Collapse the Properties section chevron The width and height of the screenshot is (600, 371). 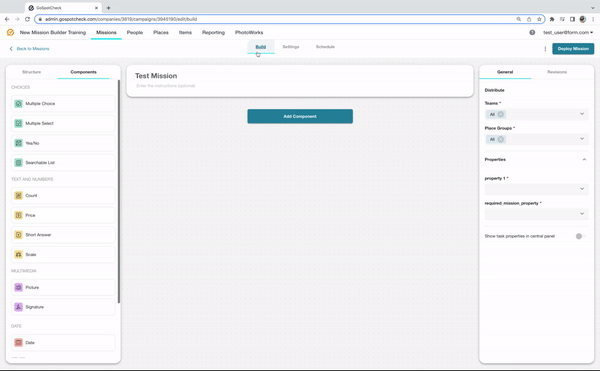584,159
